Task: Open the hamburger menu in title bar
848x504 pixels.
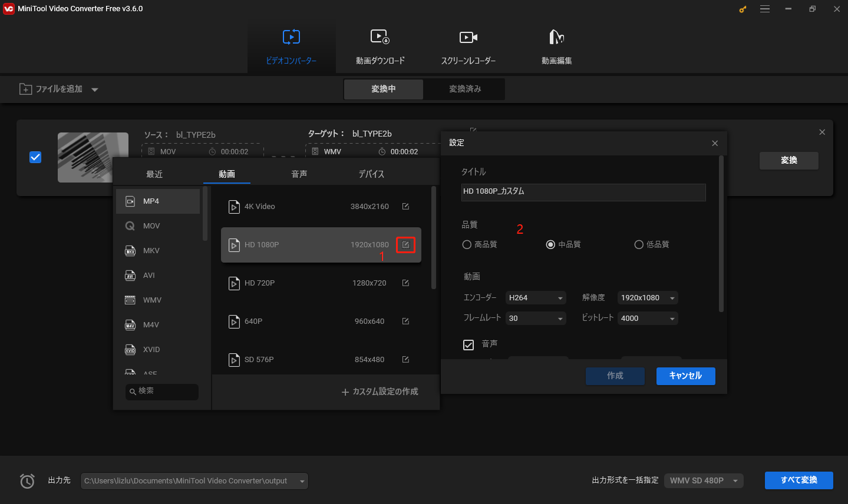Action: click(x=765, y=9)
